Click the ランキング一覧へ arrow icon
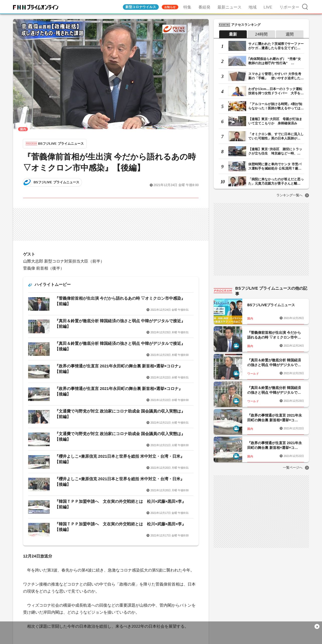This screenshot has width=322, height=644. (x=307, y=195)
